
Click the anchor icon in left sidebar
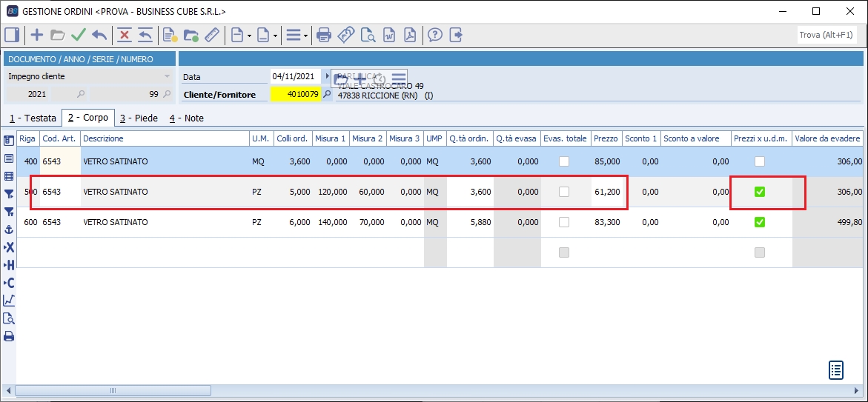point(9,230)
